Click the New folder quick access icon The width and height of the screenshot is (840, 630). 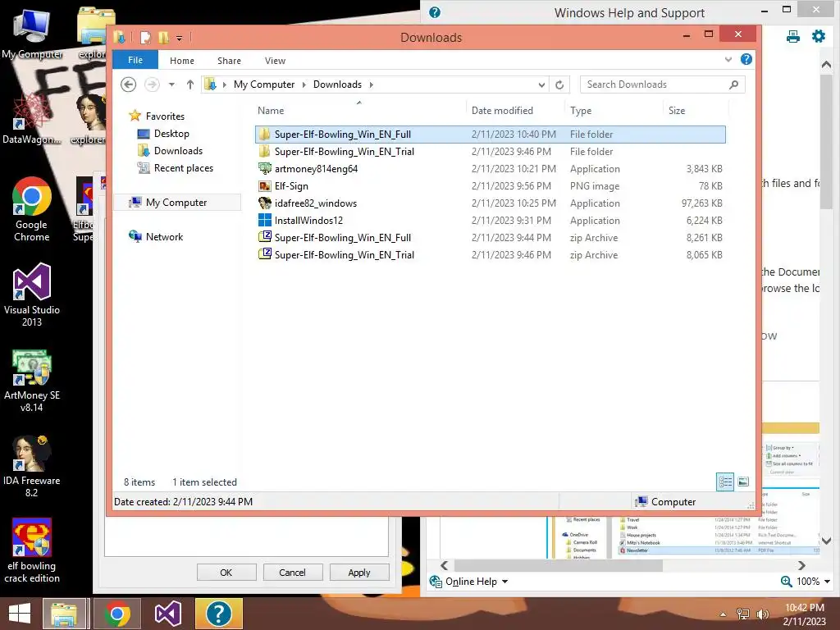point(163,38)
